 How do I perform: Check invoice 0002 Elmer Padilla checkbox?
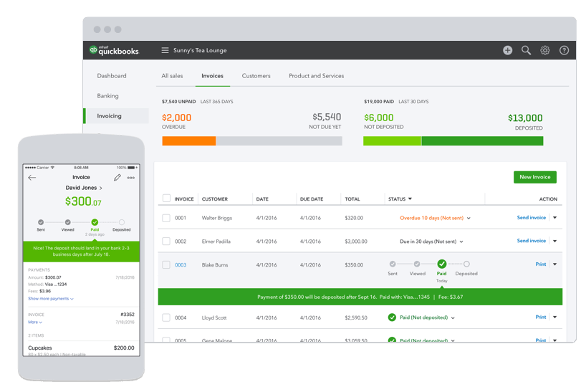(166, 241)
